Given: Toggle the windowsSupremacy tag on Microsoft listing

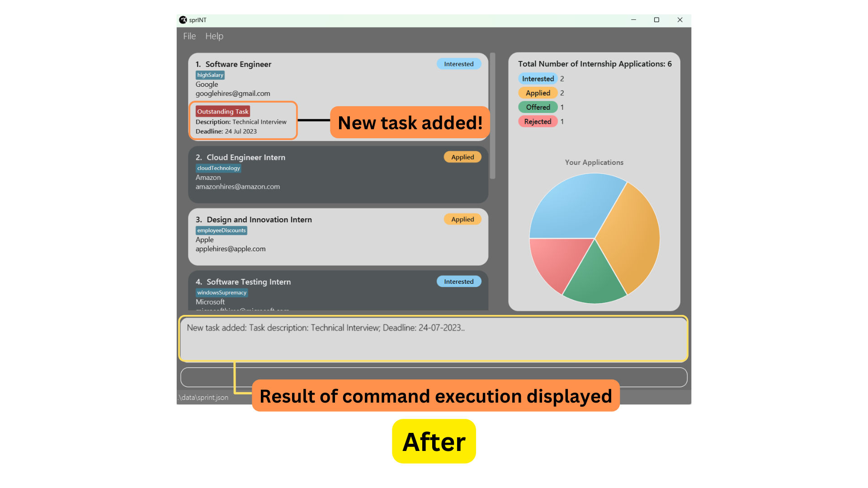Looking at the screenshot, I should 222,292.
